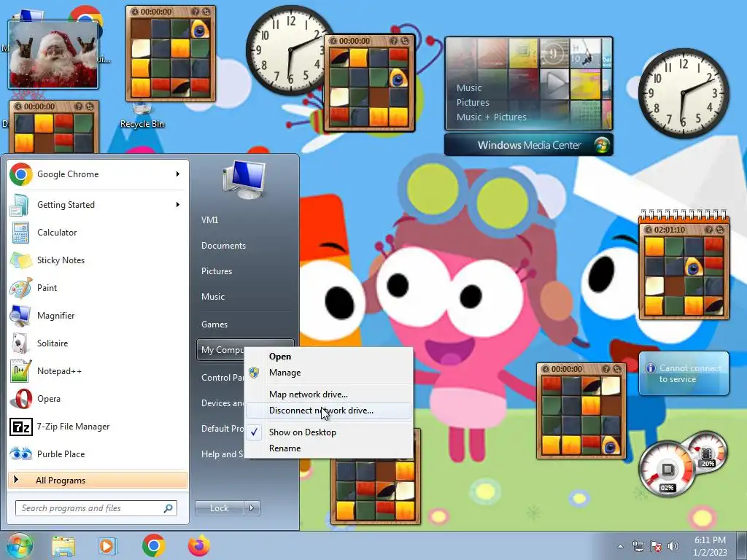The width and height of the screenshot is (747, 560).
Task: Show hidden tray icons arrow
Action: point(620,546)
